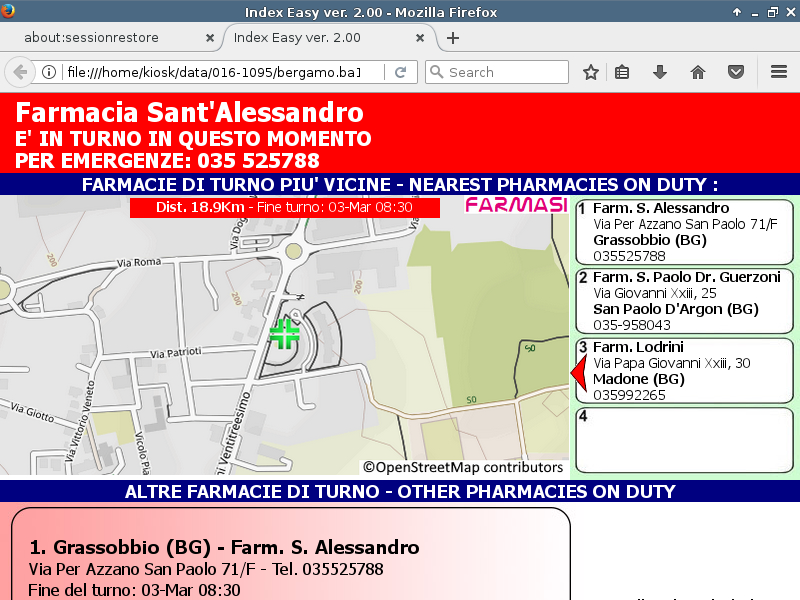The width and height of the screenshot is (800, 600).
Task: Click the red arrow pointer beside Farm. Lodrini
Action: pyautogui.click(x=578, y=373)
